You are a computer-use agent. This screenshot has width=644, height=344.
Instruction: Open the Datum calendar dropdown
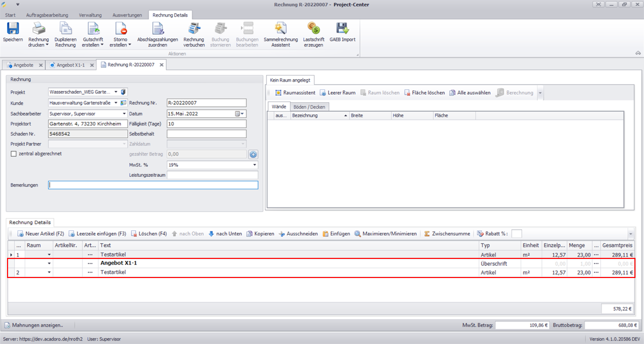point(243,114)
